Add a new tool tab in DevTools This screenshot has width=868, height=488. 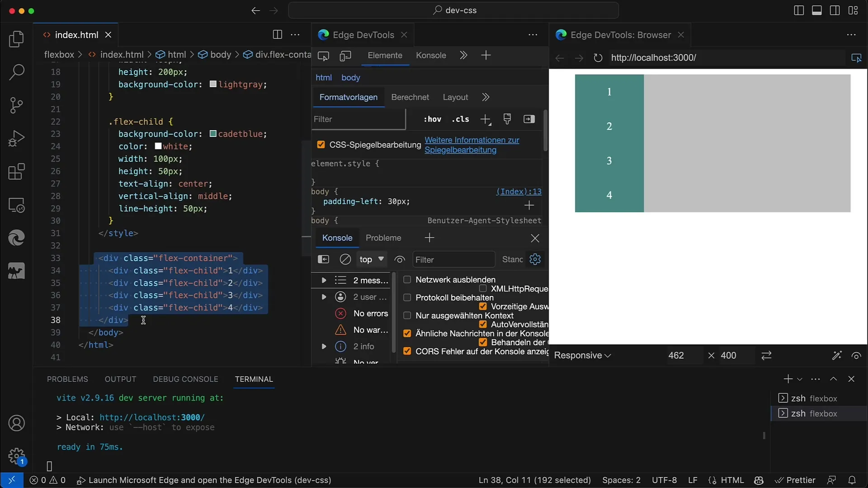pyautogui.click(x=486, y=55)
